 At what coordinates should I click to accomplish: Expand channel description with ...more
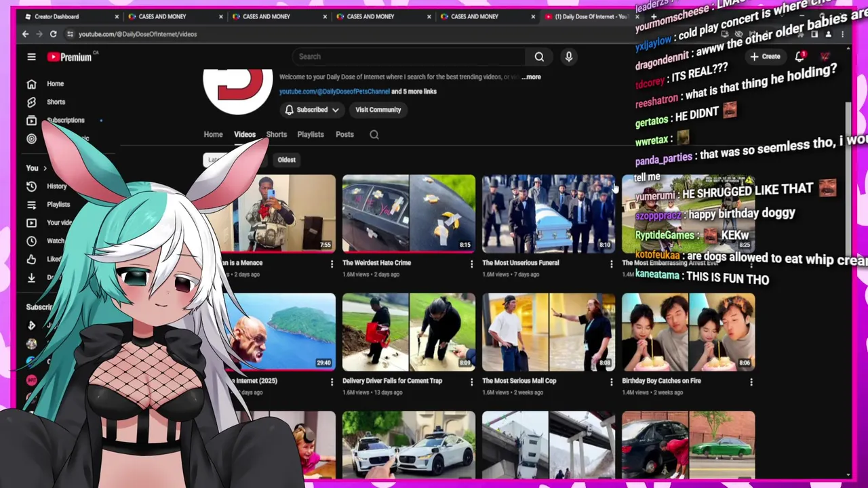[x=532, y=77]
